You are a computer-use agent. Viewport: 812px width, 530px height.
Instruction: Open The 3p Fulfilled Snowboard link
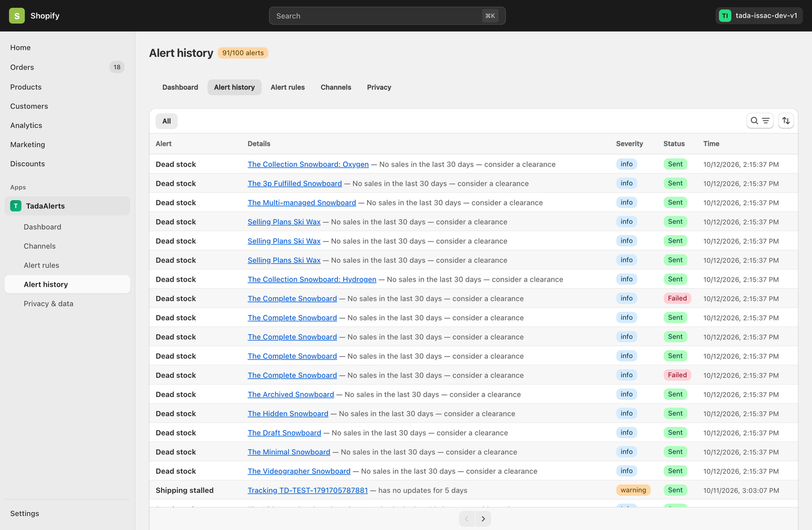point(295,184)
